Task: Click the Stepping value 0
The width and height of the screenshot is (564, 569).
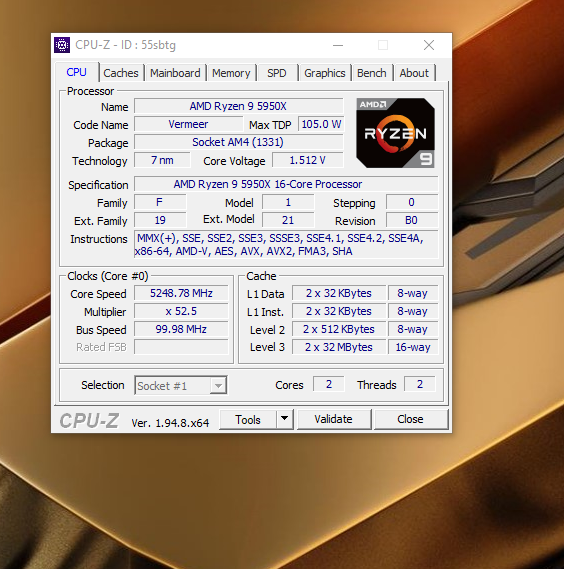Action: pyautogui.click(x=412, y=202)
